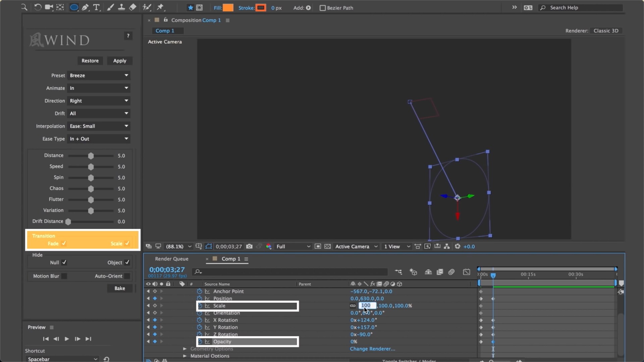Enable the Motion Blur checkbox

click(x=64, y=276)
